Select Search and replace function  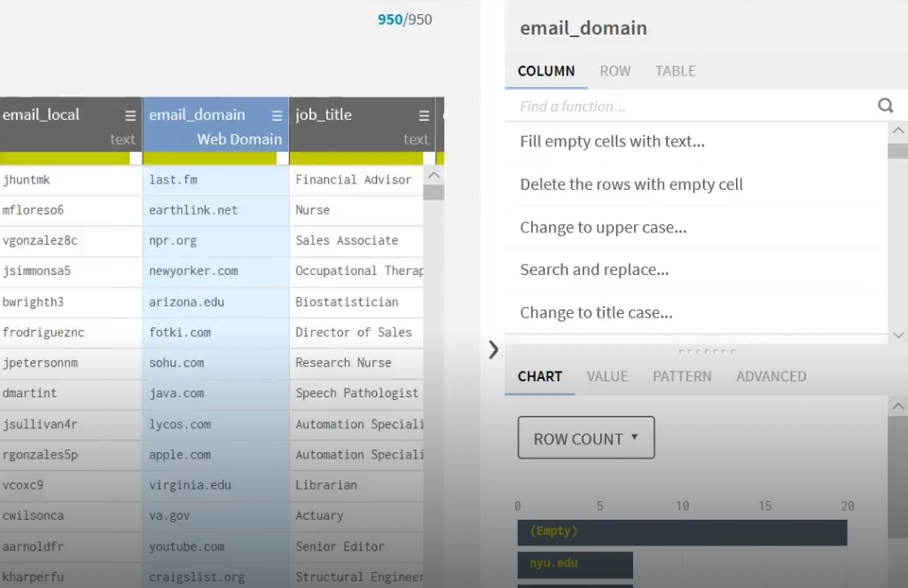pyautogui.click(x=696, y=270)
